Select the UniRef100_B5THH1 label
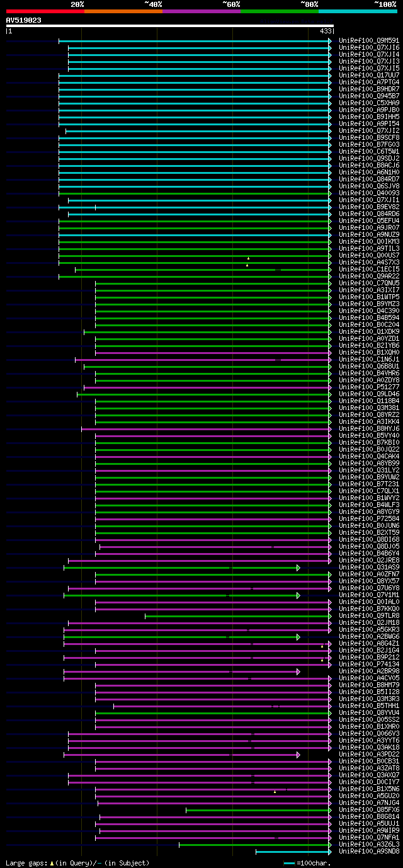Viewport: 403px width, 868px height. point(369,706)
